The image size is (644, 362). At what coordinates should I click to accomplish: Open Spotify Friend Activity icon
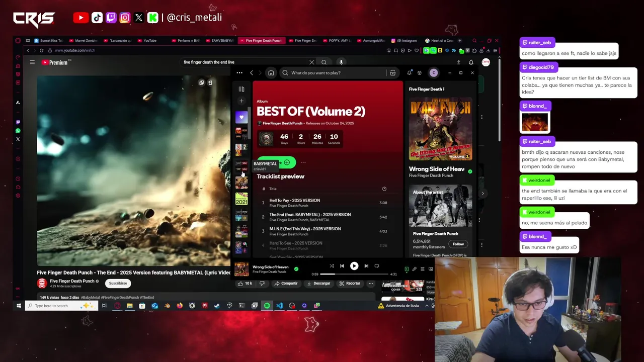tap(419, 73)
